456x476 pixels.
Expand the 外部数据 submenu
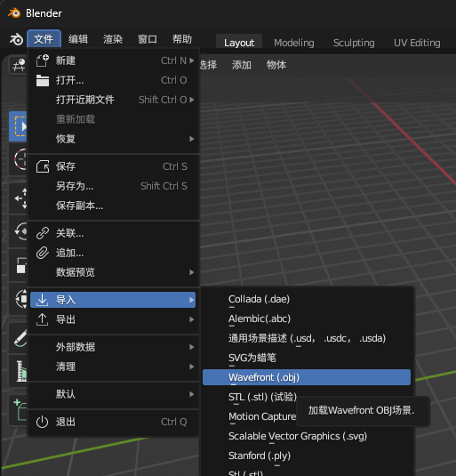point(113,347)
